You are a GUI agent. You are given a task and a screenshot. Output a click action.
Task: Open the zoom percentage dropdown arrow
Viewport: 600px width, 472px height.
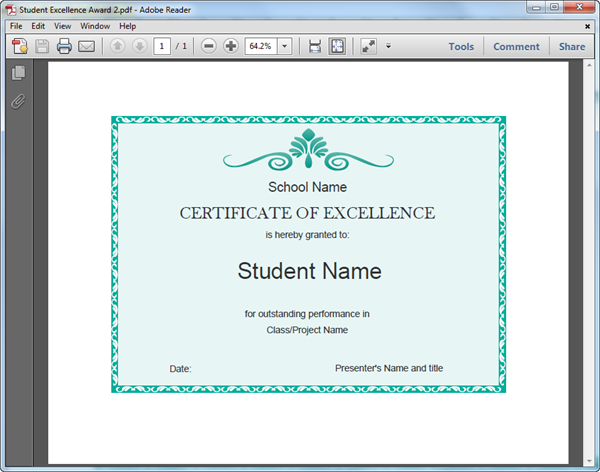point(285,46)
